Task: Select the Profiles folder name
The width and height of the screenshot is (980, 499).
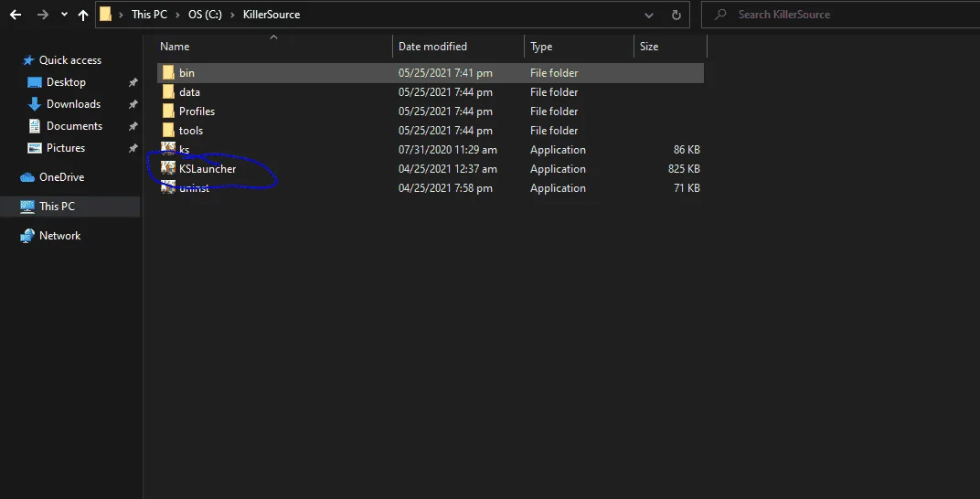Action: click(197, 111)
